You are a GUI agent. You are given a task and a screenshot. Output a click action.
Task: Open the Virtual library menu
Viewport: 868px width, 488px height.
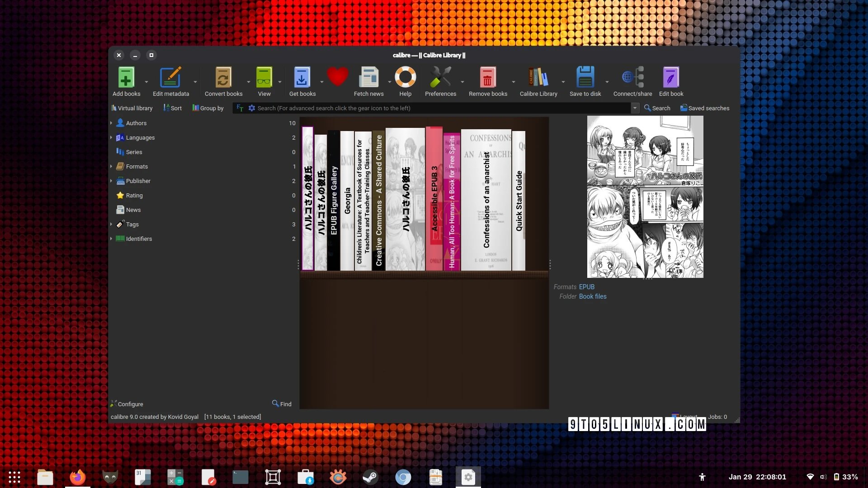132,108
